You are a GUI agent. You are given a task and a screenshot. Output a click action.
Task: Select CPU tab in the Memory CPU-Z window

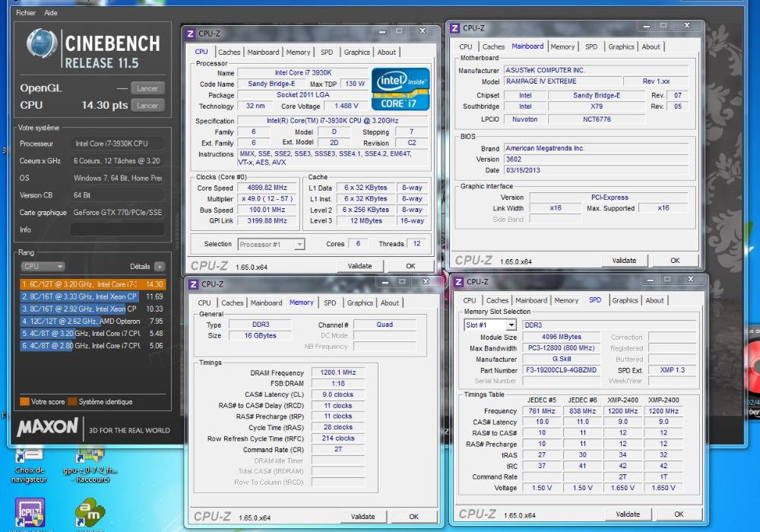[x=204, y=302]
